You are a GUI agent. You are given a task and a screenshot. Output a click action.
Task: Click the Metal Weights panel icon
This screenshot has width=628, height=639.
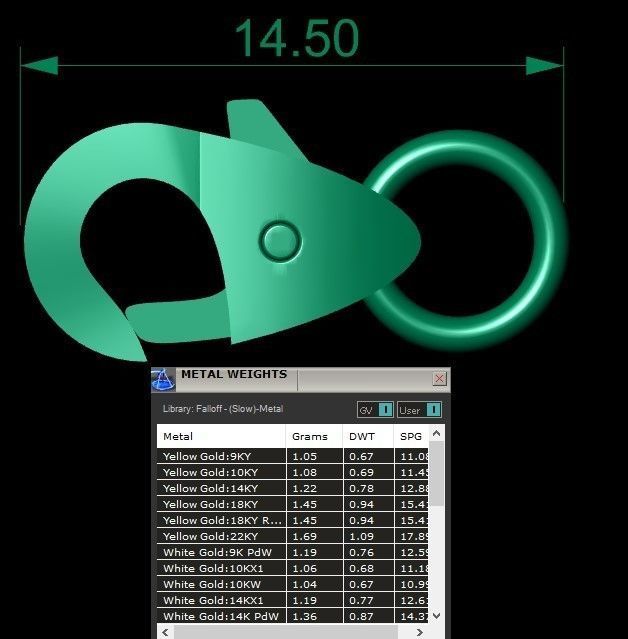163,380
